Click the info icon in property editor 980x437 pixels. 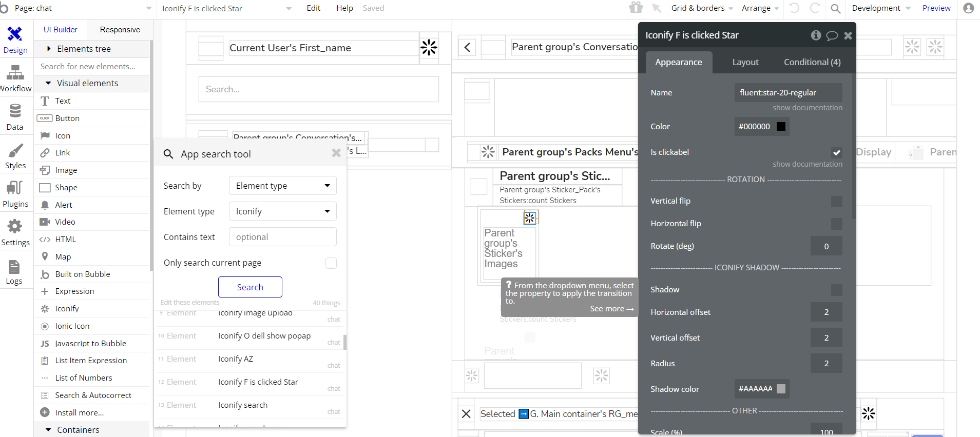point(816,35)
